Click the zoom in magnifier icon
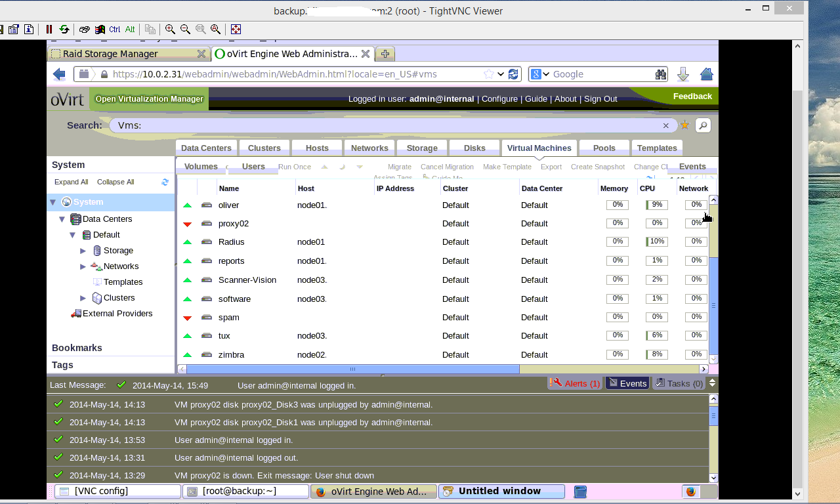Image resolution: width=840 pixels, height=504 pixels. pos(170,29)
